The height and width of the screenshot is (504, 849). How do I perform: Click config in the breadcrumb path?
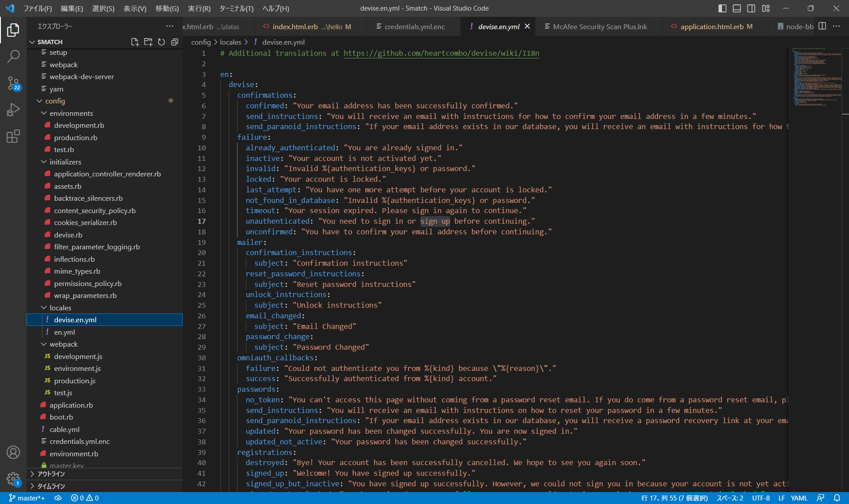(201, 42)
